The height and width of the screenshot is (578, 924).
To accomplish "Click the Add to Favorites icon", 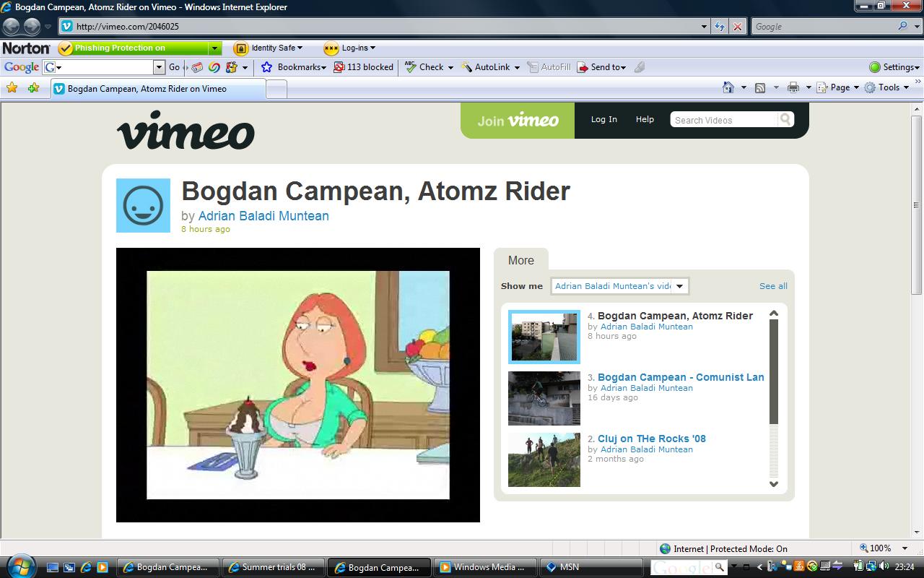I will (33, 87).
